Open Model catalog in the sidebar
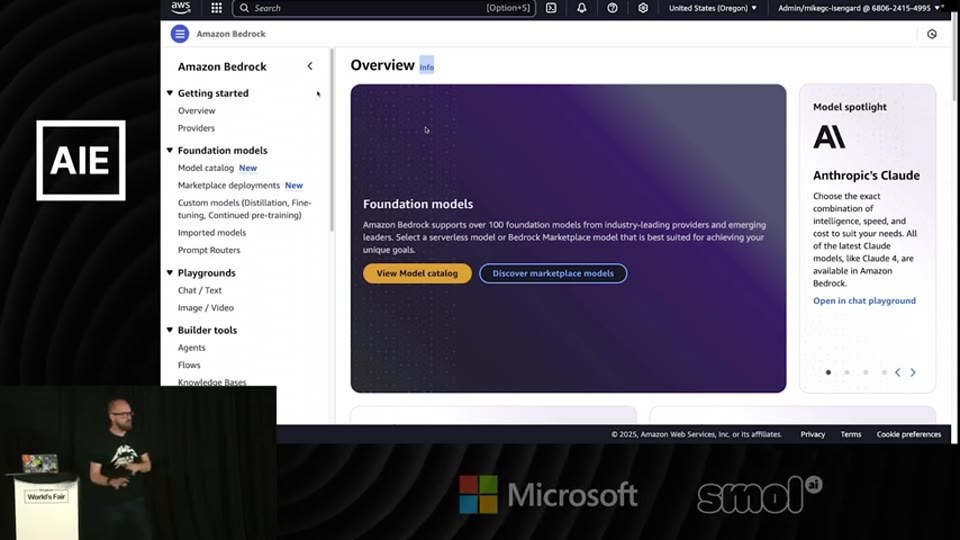 pos(206,168)
